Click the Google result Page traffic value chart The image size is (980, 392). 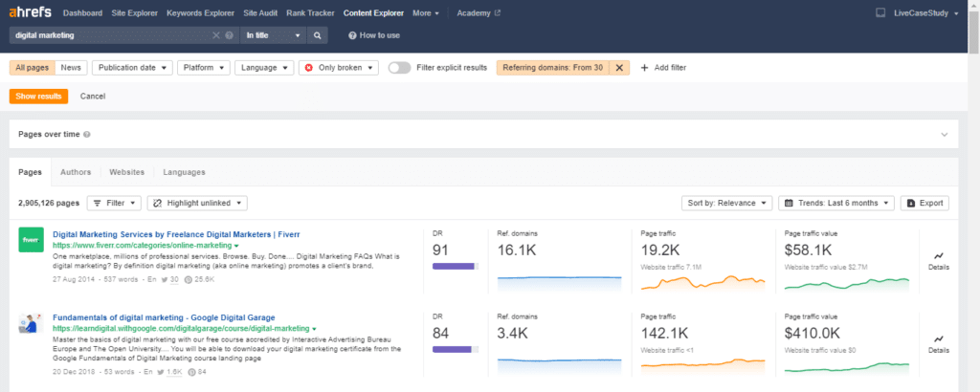coord(847,366)
